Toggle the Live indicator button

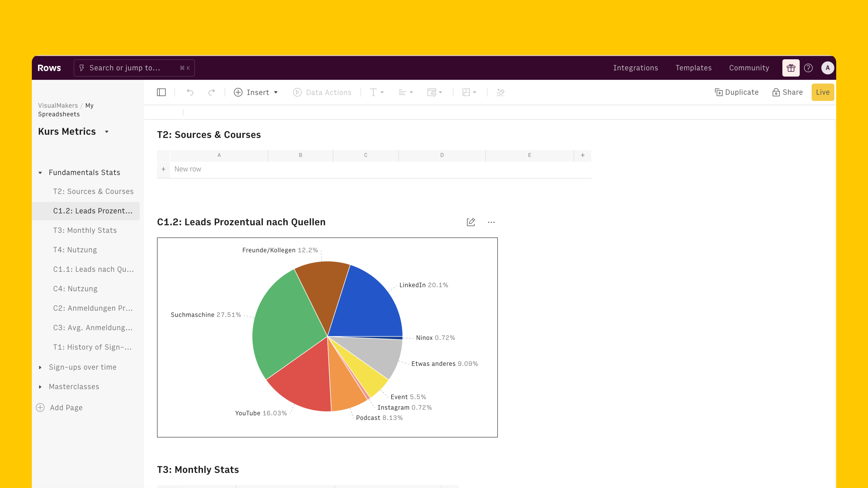[x=822, y=92]
